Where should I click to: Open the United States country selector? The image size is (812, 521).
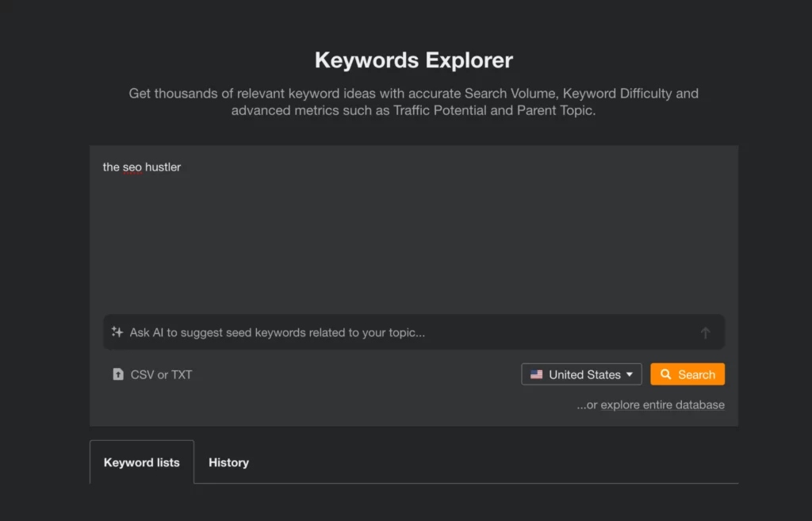click(581, 374)
